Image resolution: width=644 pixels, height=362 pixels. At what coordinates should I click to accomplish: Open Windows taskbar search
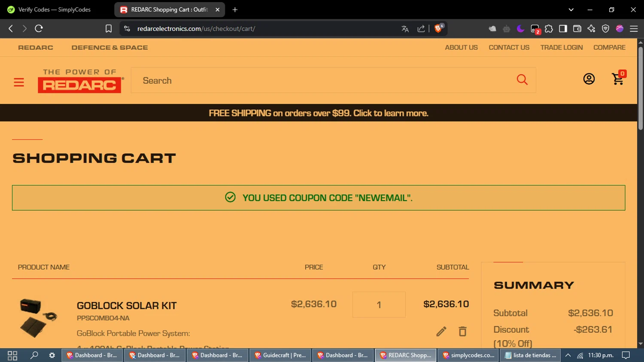point(34,355)
